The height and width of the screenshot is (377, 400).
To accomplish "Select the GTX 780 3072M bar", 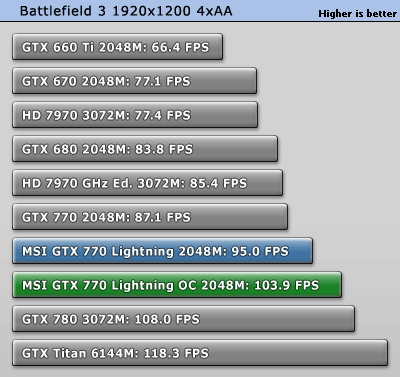I will pos(184,319).
